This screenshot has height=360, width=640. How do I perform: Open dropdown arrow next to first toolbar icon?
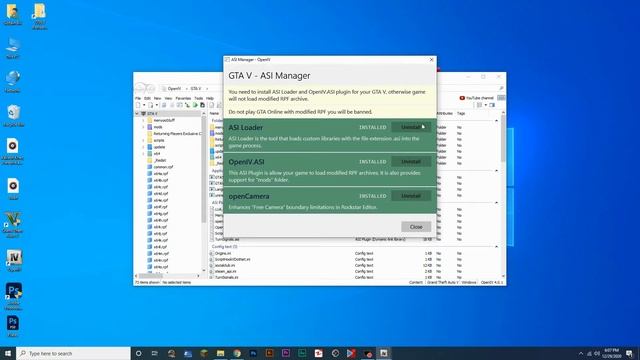144,105
